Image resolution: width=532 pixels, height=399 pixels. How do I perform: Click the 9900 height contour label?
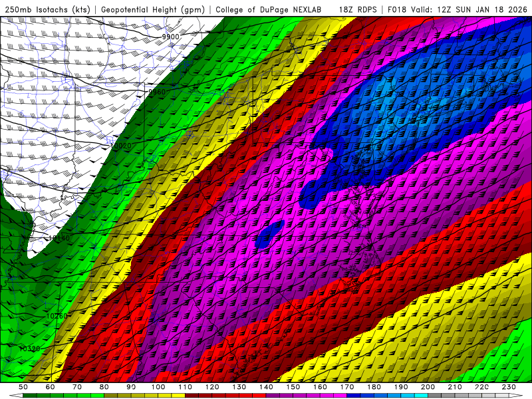(170, 37)
